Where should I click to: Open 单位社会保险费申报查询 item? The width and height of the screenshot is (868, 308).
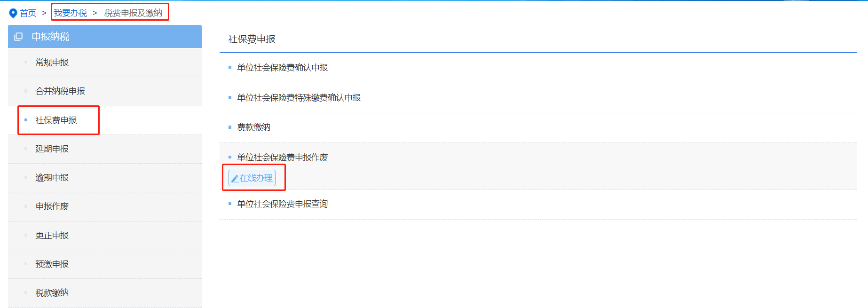click(x=283, y=204)
